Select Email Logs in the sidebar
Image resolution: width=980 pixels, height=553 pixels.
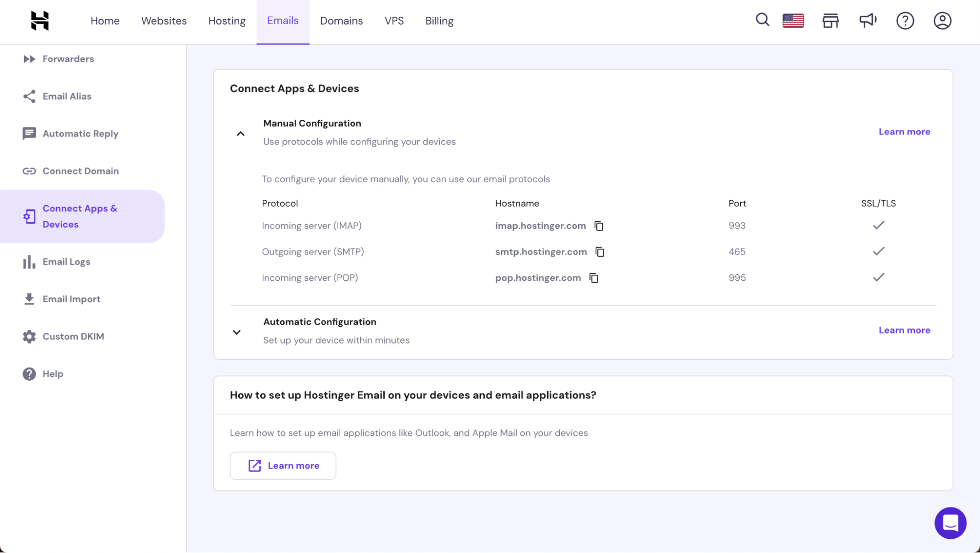click(x=66, y=262)
